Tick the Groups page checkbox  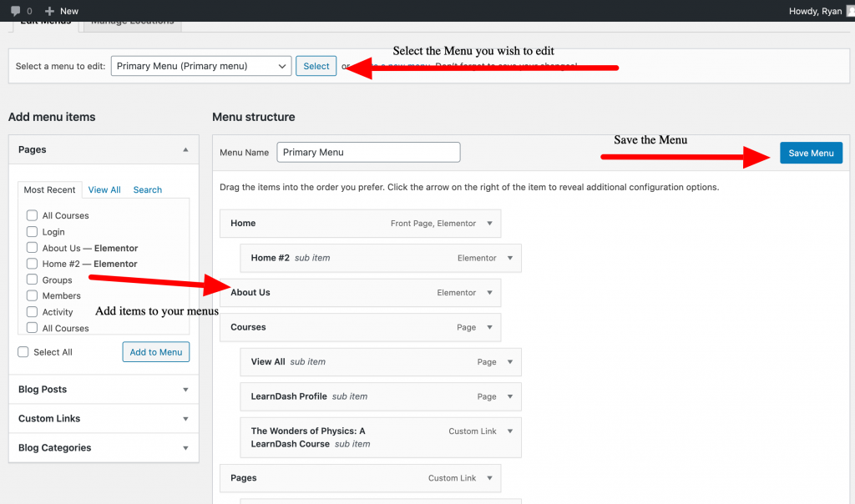tap(32, 280)
